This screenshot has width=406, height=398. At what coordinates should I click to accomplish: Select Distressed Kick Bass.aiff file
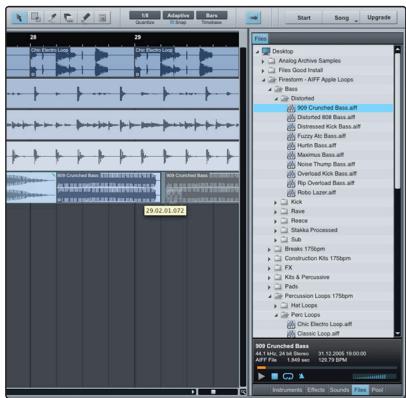[323, 127]
